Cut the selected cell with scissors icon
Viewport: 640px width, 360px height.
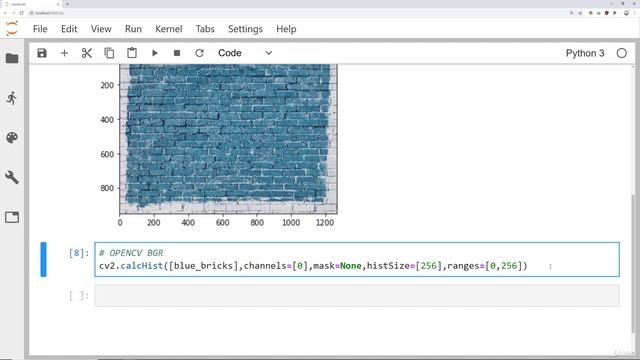(x=87, y=53)
